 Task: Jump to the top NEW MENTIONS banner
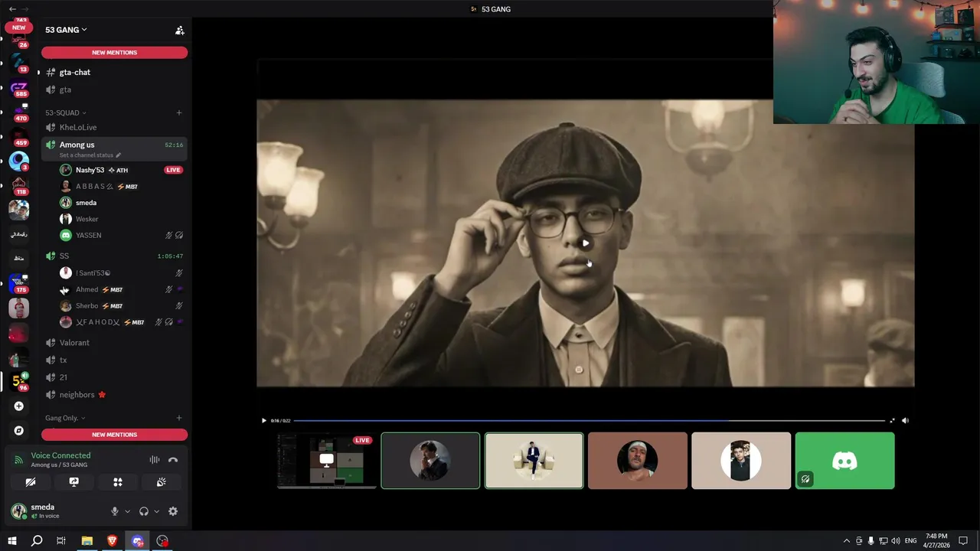114,53
